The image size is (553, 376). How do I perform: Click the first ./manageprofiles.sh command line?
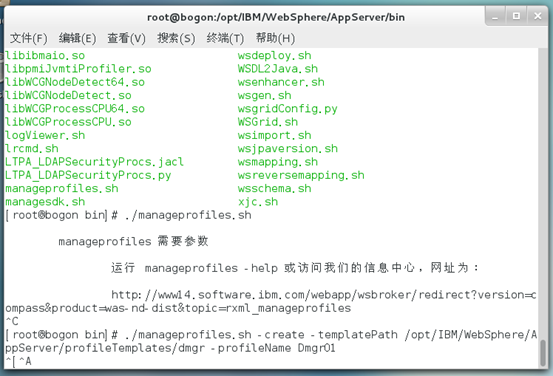[x=128, y=215]
